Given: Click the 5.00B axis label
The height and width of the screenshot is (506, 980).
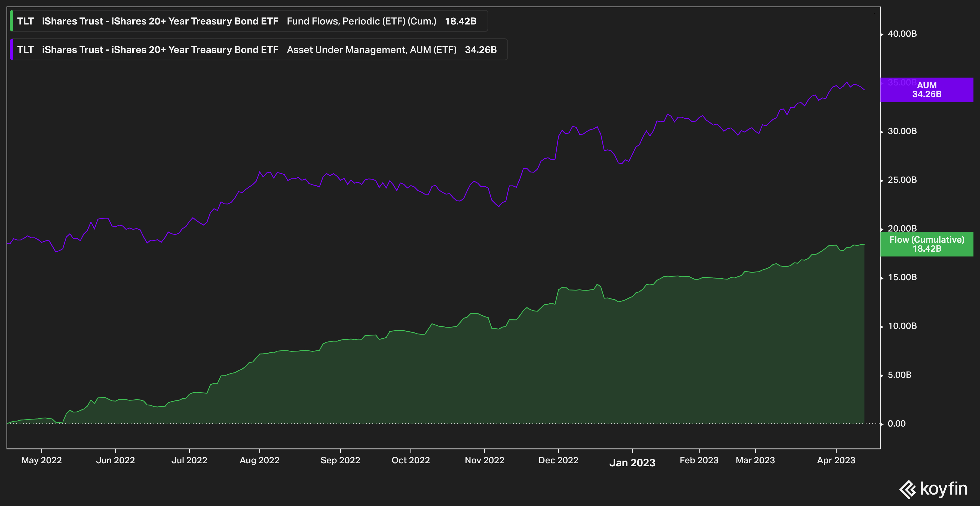Looking at the screenshot, I should 899,375.
